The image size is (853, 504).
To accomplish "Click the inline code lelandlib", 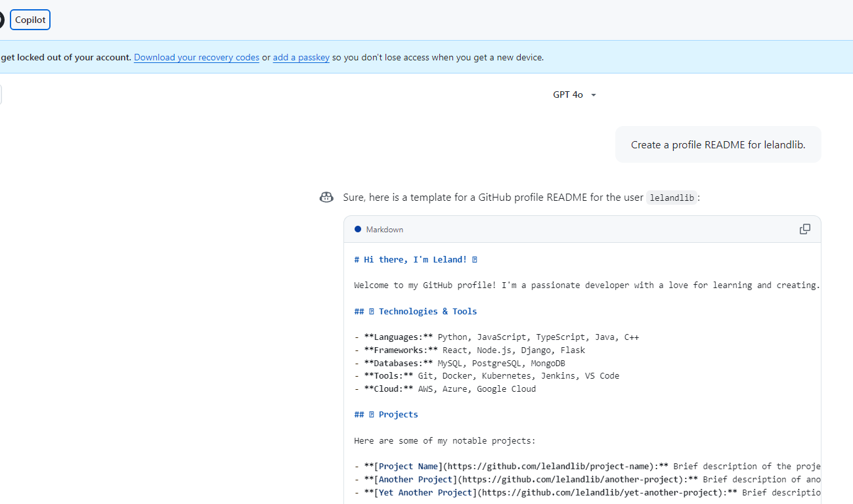I will click(671, 198).
